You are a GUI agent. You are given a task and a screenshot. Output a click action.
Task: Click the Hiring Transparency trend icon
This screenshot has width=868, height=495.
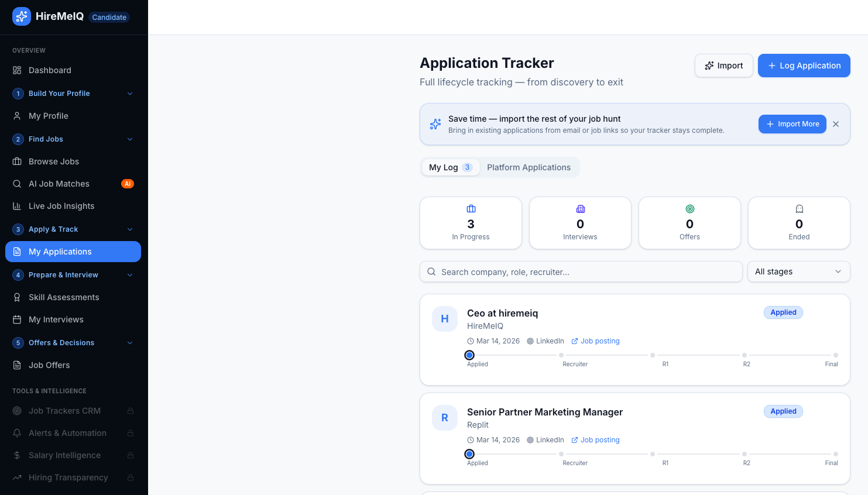[x=17, y=477]
